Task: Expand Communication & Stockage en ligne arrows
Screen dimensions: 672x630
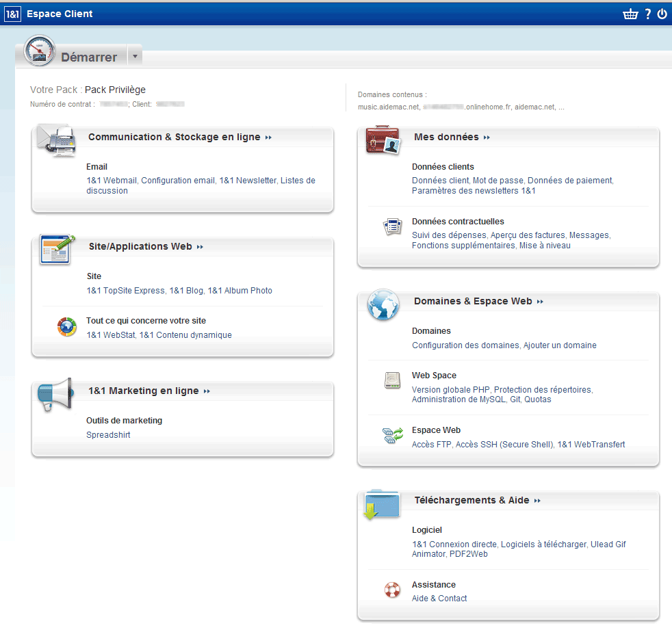Action: click(x=268, y=137)
